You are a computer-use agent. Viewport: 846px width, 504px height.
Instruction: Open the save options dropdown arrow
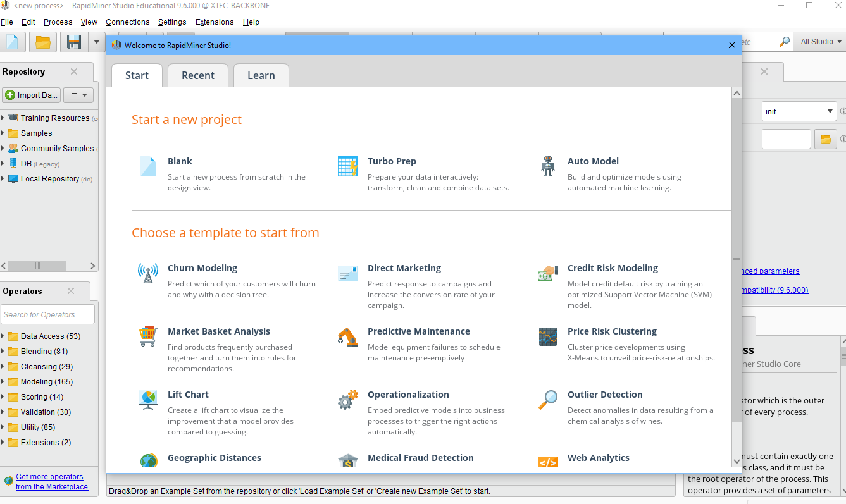click(x=96, y=42)
